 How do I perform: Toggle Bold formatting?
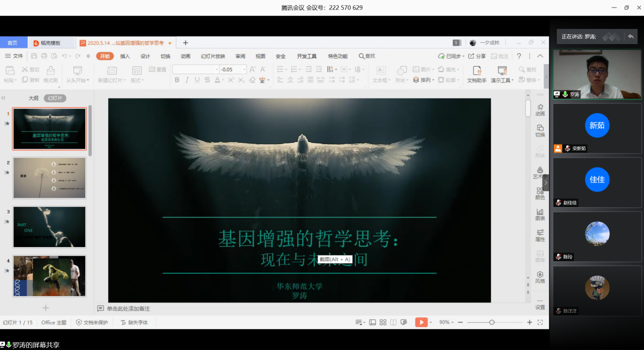[177, 80]
